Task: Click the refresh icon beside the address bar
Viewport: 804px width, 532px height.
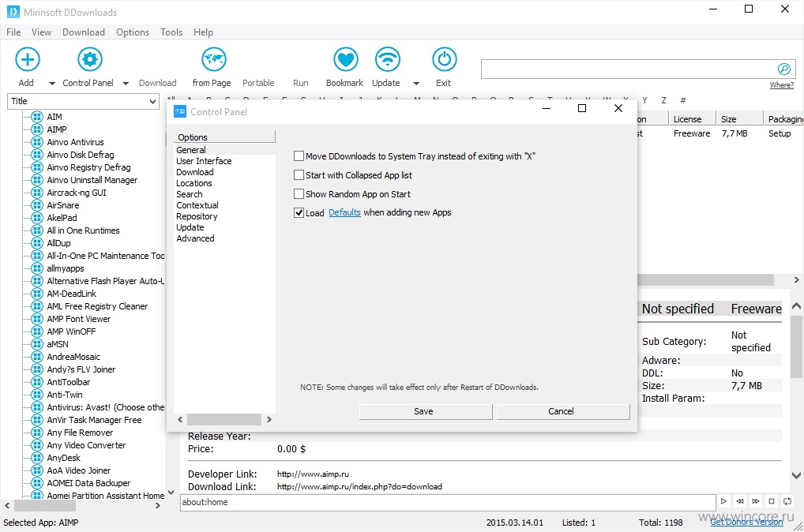Action: coord(787,501)
